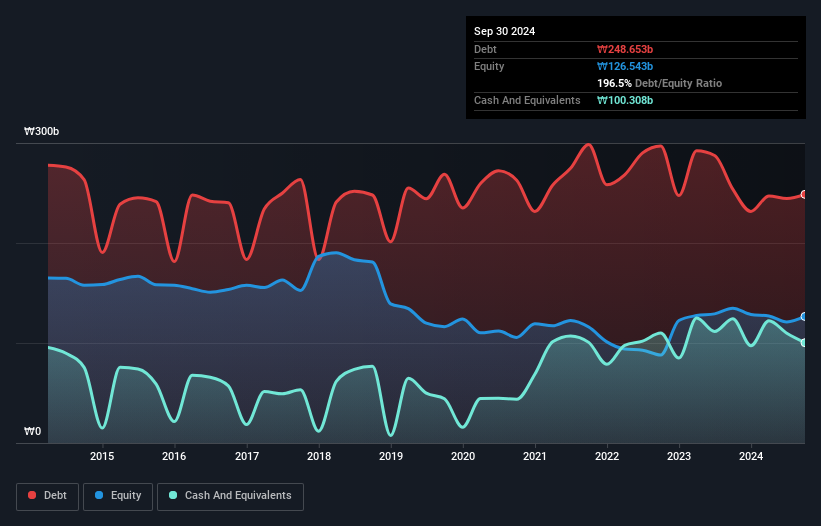The width and height of the screenshot is (821, 526).
Task: Click the ₩0 y-axis label
Action: (32, 431)
